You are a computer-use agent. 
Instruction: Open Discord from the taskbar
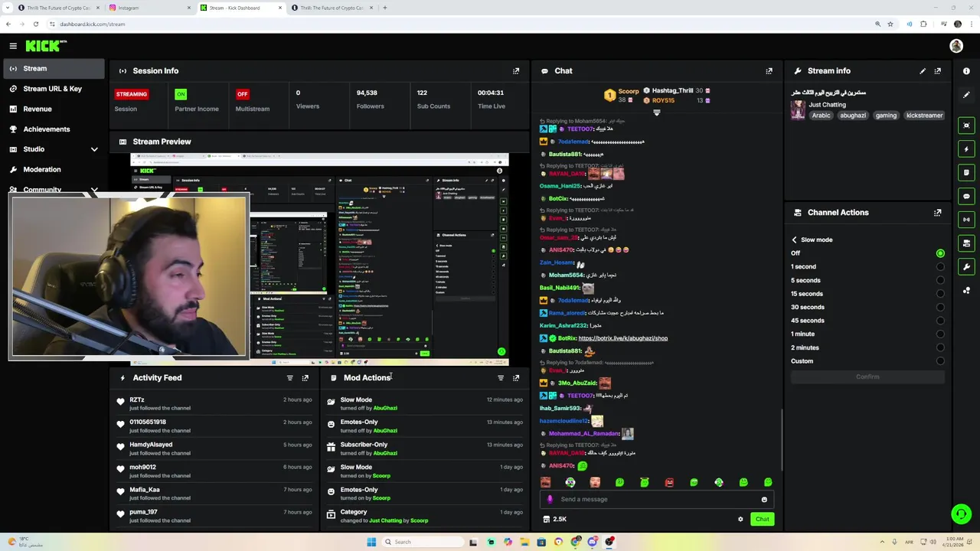coord(593,542)
